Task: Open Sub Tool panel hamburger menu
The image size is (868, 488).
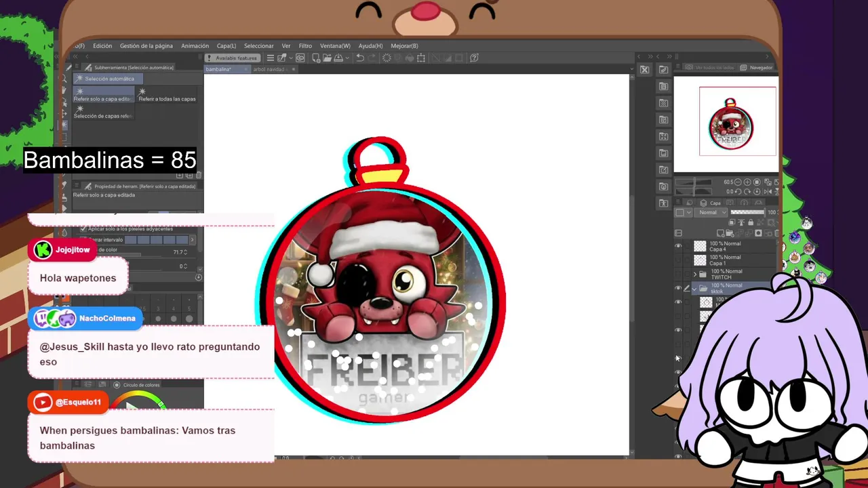Action: [x=76, y=66]
